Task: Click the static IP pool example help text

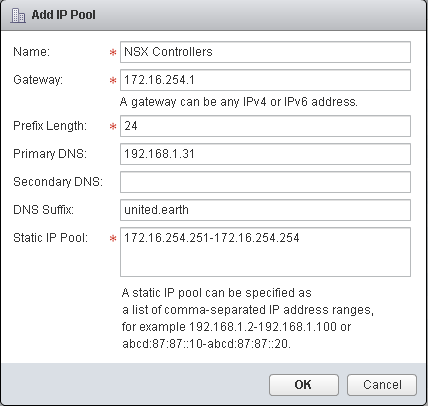Action: coord(248,318)
